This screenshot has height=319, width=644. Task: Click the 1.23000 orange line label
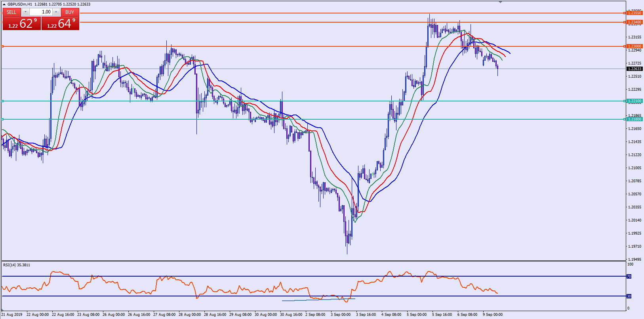tap(634, 46)
